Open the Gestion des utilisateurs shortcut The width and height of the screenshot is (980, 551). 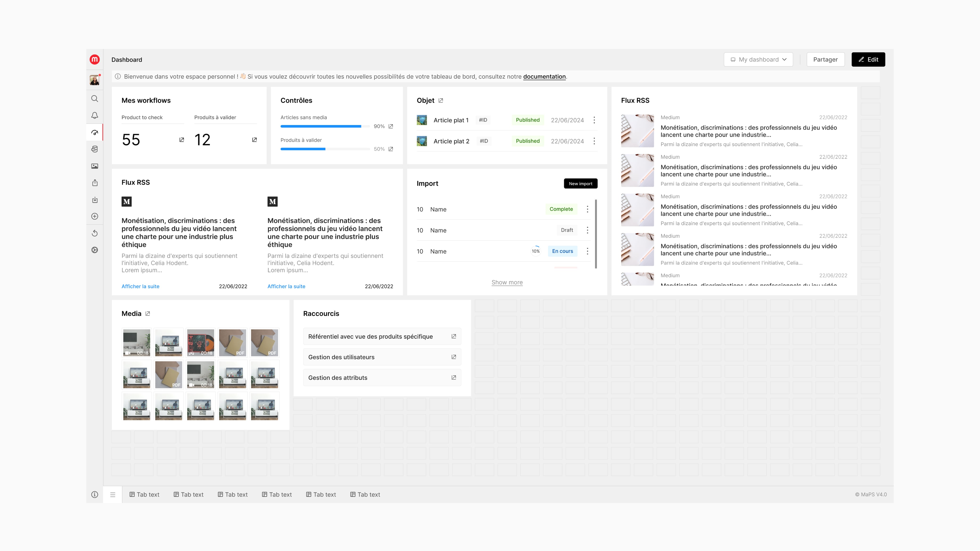click(x=382, y=357)
